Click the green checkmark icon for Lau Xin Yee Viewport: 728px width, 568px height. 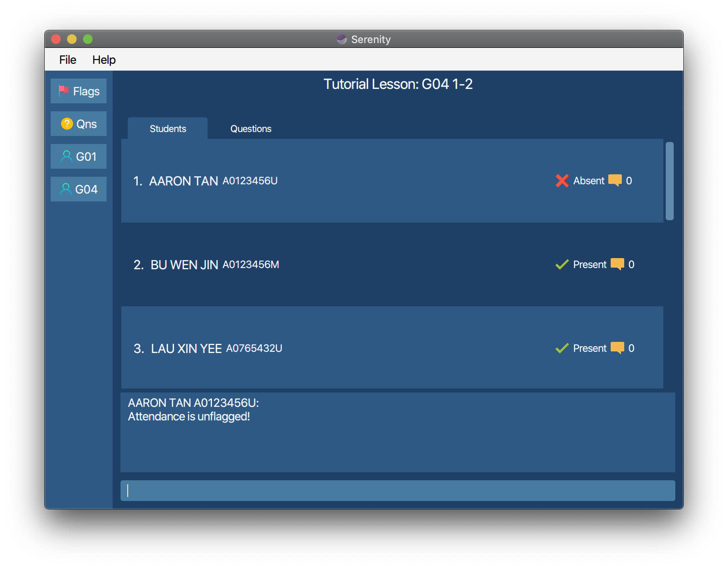(x=562, y=348)
